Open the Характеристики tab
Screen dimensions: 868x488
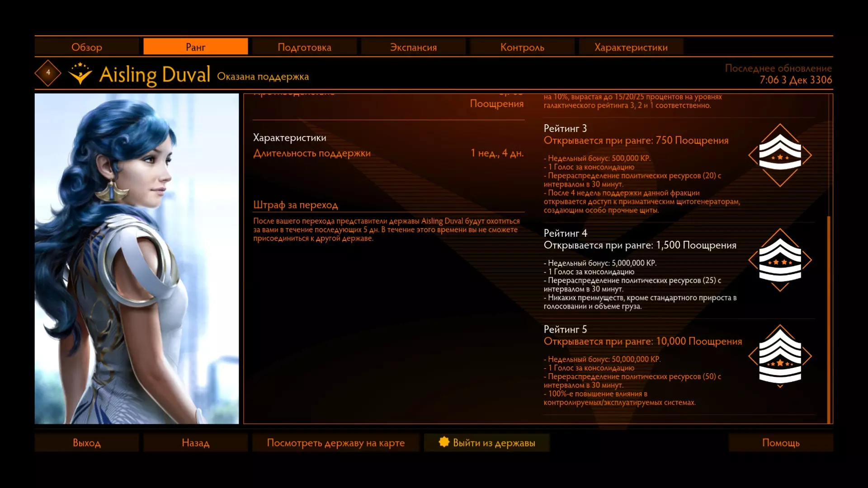coord(631,47)
